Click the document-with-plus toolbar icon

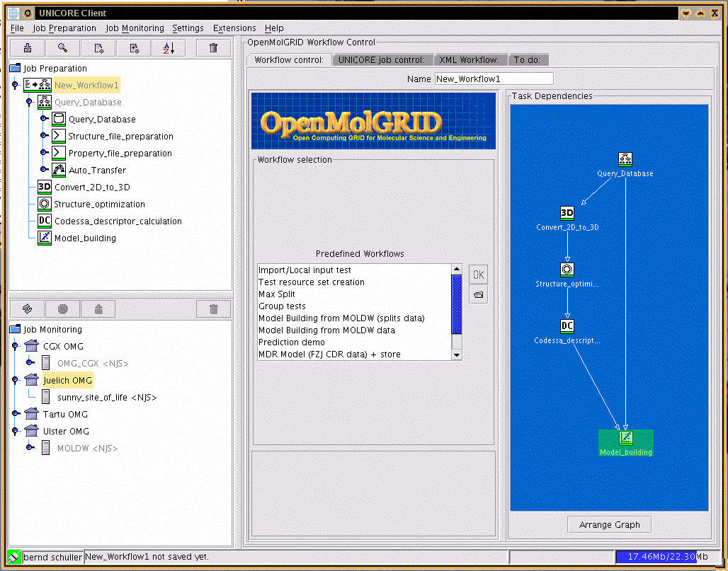(x=134, y=48)
